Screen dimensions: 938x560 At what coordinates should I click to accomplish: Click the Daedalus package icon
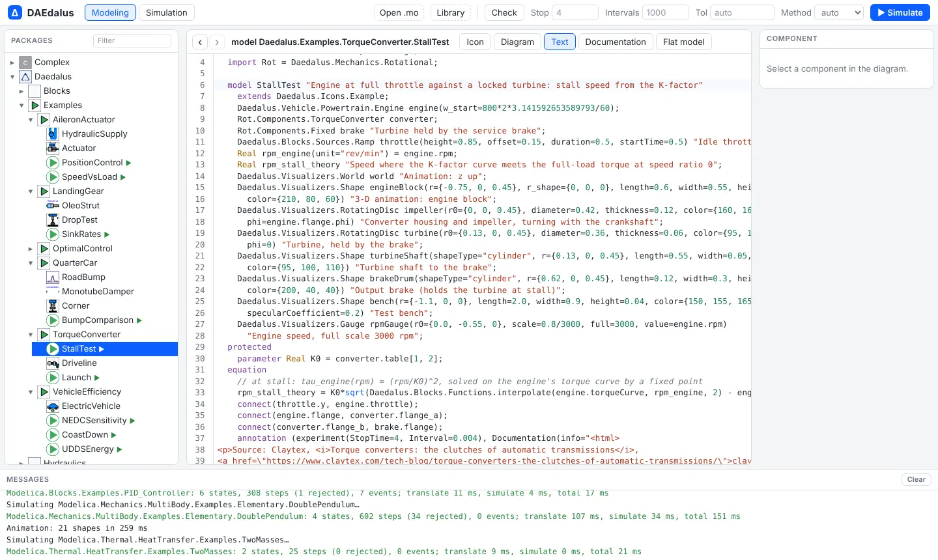click(x=25, y=77)
